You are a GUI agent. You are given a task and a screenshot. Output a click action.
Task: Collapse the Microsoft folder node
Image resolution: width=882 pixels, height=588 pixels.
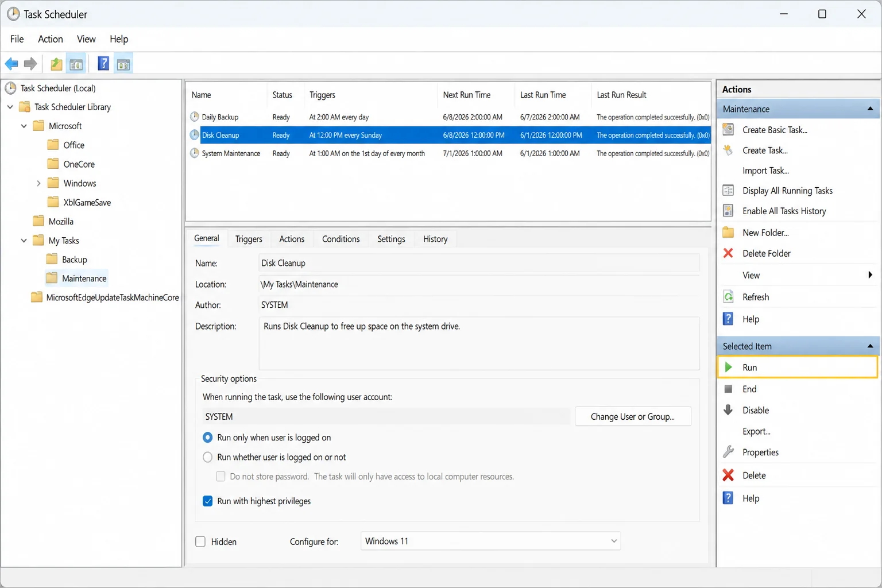pyautogui.click(x=24, y=126)
